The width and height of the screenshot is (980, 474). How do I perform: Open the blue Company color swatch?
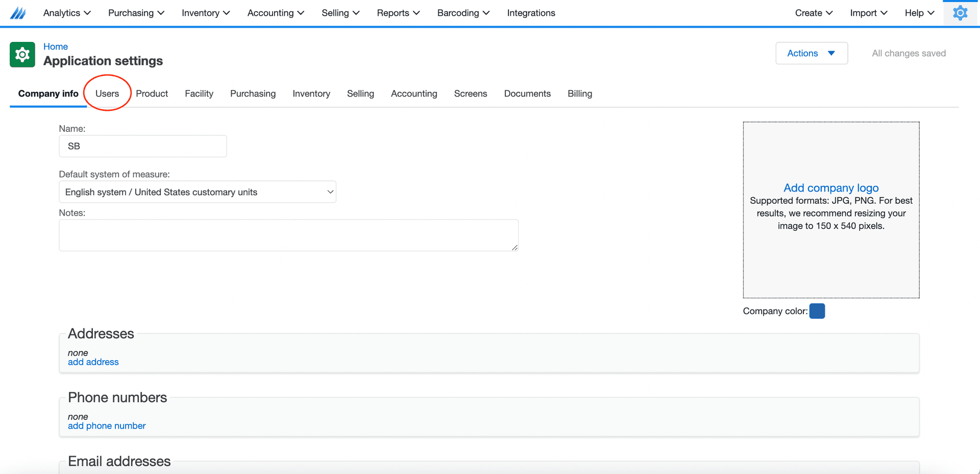[817, 311]
